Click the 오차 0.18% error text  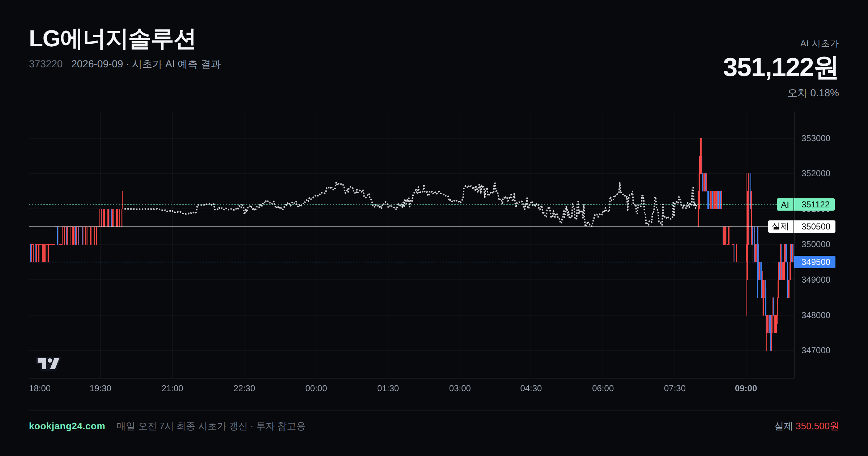(x=813, y=93)
